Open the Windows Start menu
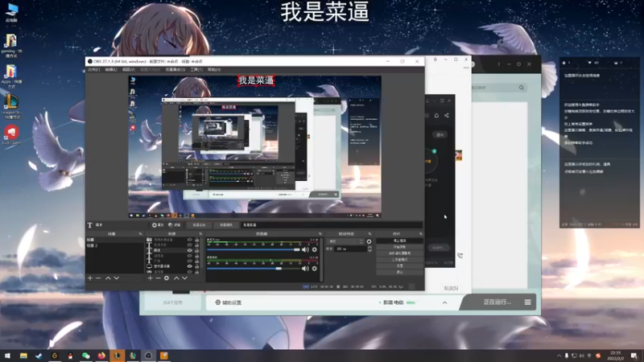 point(7,356)
